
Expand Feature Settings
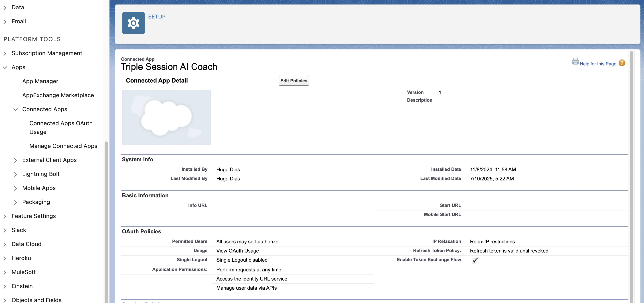click(x=5, y=216)
